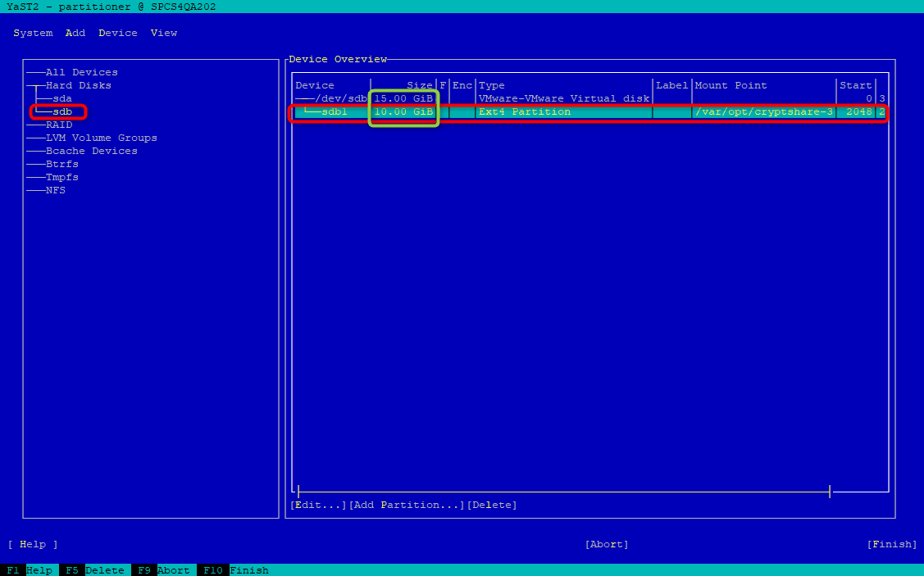This screenshot has height=576, width=924.
Task: Select the NFS tree item
Action: pos(56,190)
